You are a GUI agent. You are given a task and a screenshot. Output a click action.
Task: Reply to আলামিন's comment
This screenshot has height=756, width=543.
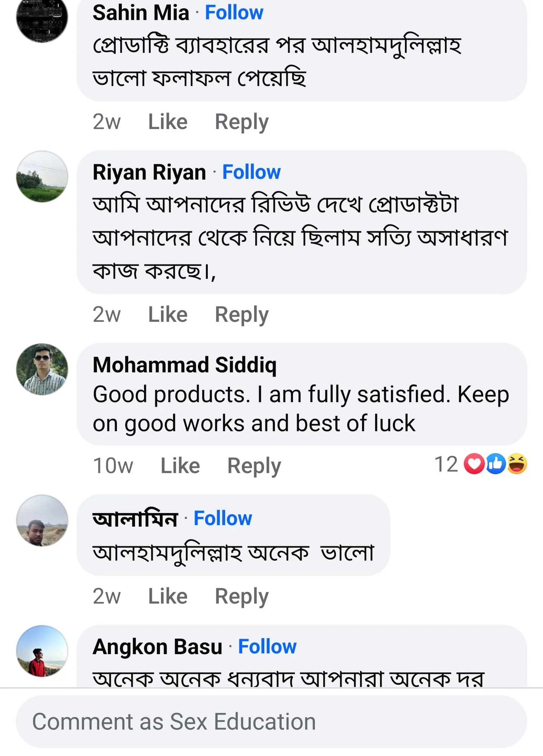[241, 595]
